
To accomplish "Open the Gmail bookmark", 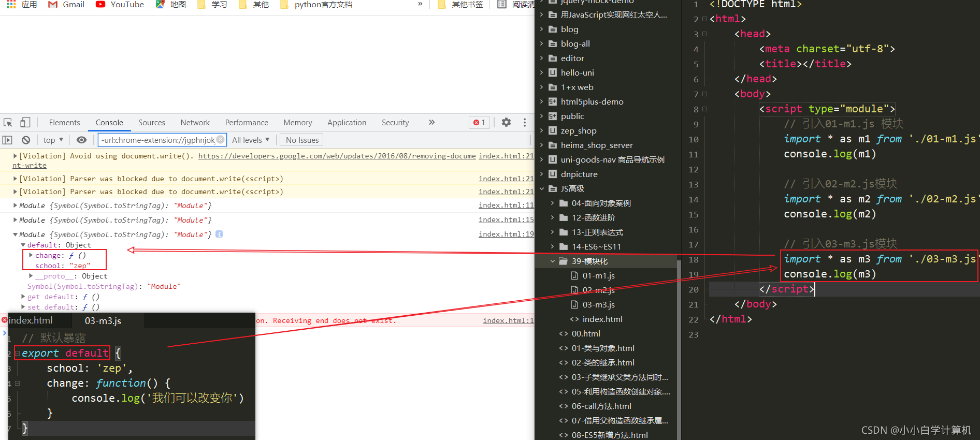I will (x=66, y=4).
